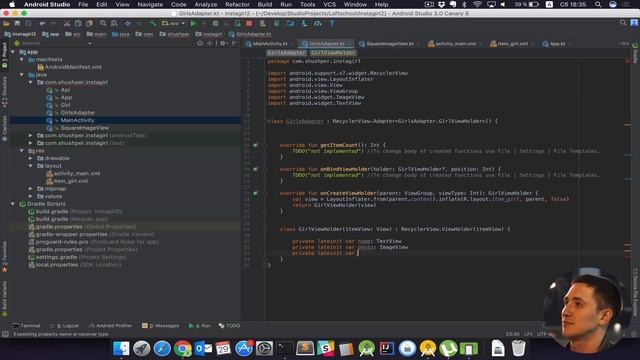Click the Open folder toolbar icon

(6, 24)
